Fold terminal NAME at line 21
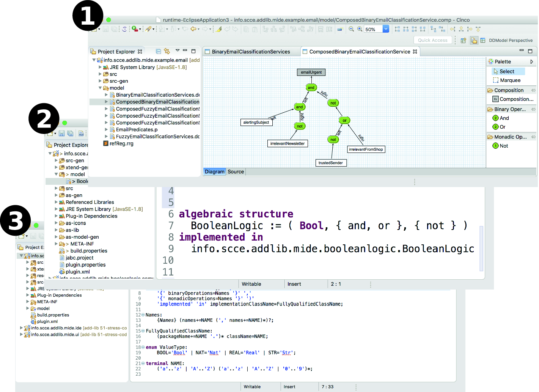539x392 pixels. [143, 364]
